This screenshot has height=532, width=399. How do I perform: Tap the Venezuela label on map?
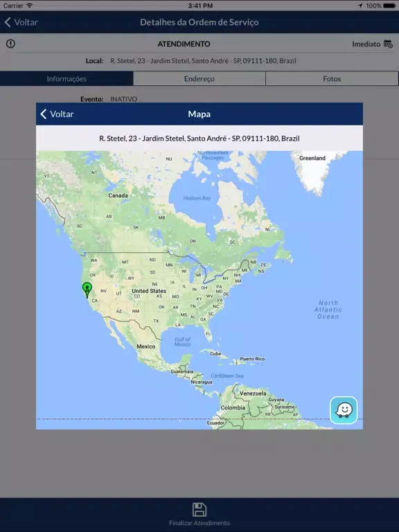(x=253, y=393)
